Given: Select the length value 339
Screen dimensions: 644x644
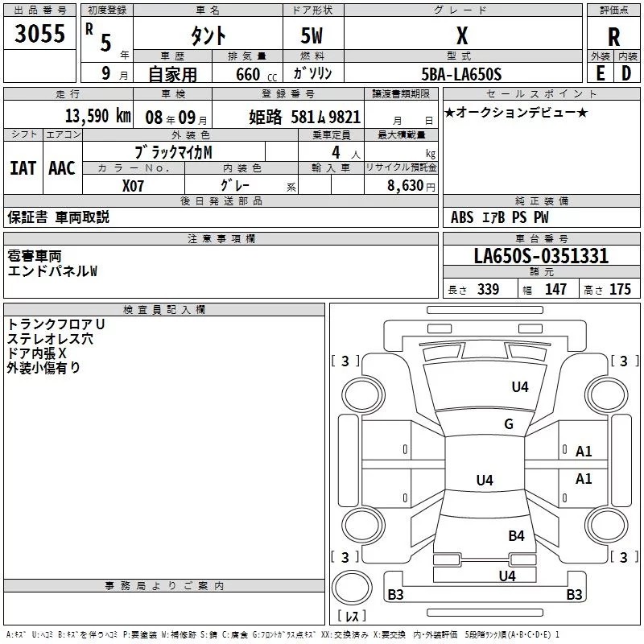Looking at the screenshot, I should tap(488, 289).
